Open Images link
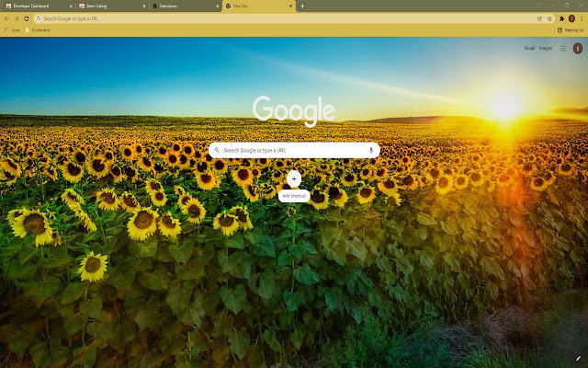This screenshot has height=368, width=588. (x=546, y=48)
